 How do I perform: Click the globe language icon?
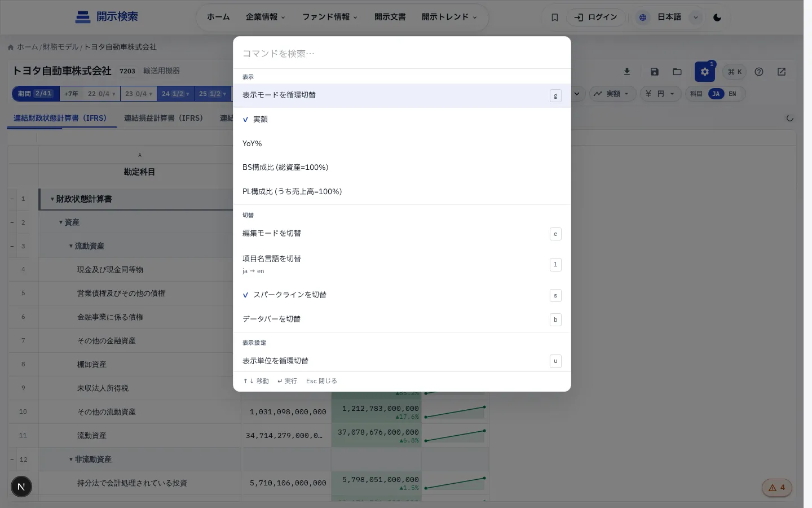tap(643, 17)
